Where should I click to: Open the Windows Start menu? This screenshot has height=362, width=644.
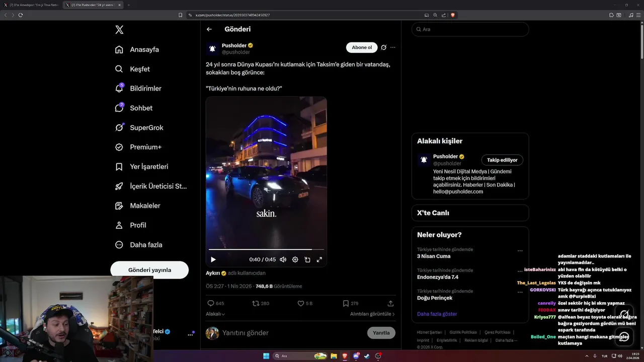266,356
